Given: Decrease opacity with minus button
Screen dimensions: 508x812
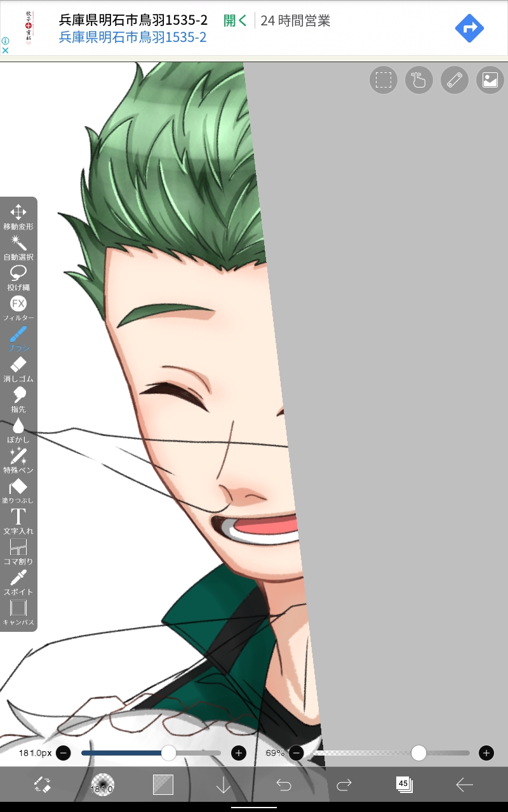Looking at the screenshot, I should [295, 753].
